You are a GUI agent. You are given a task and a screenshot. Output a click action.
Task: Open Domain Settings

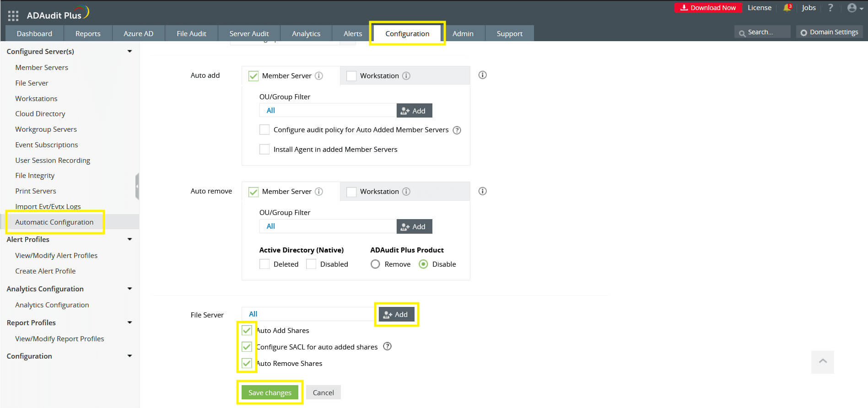pos(829,32)
